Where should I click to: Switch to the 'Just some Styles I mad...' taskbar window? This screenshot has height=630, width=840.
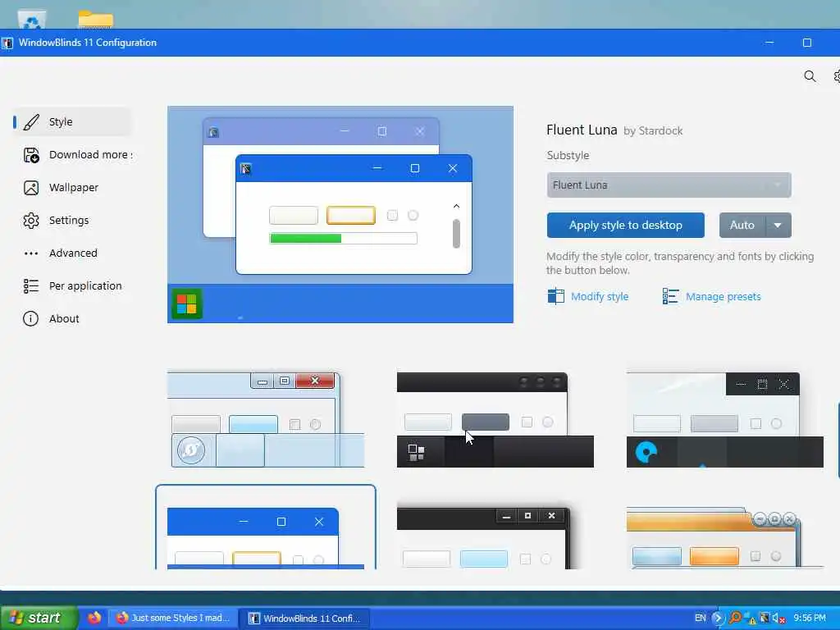[x=173, y=618]
